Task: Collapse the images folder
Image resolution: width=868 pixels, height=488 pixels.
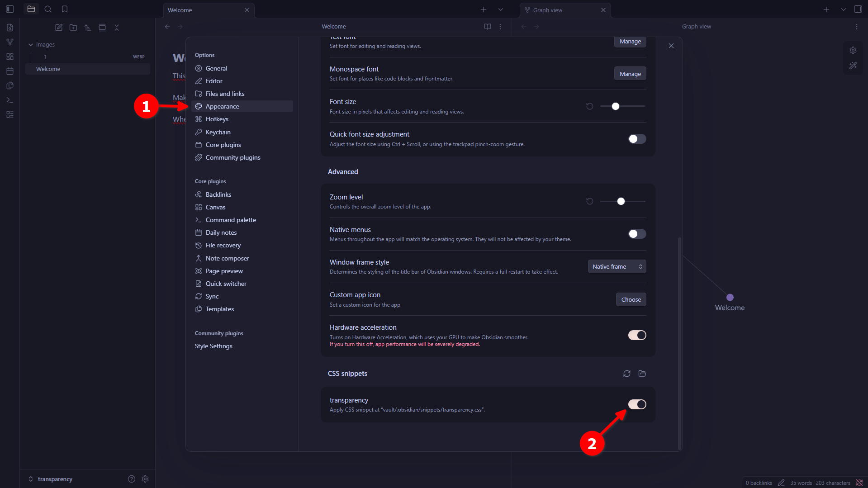Action: (x=31, y=45)
